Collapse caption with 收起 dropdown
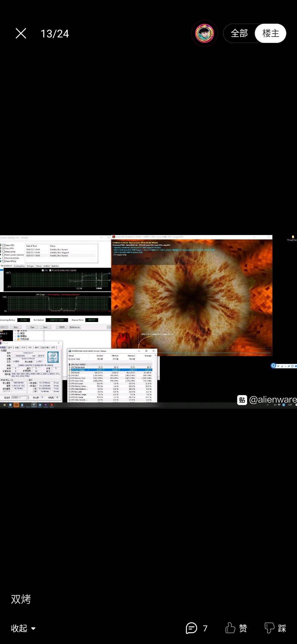Screen dimensions: 297x644 pyautogui.click(x=23, y=628)
